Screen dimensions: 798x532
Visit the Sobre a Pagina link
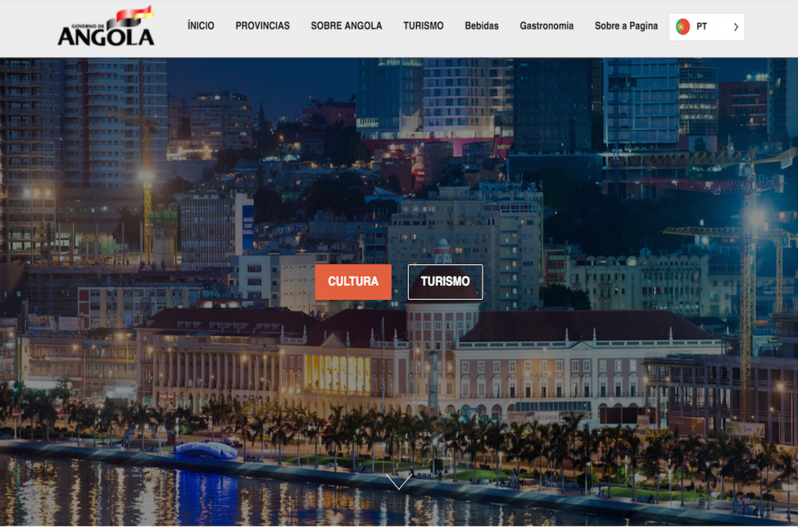click(626, 26)
